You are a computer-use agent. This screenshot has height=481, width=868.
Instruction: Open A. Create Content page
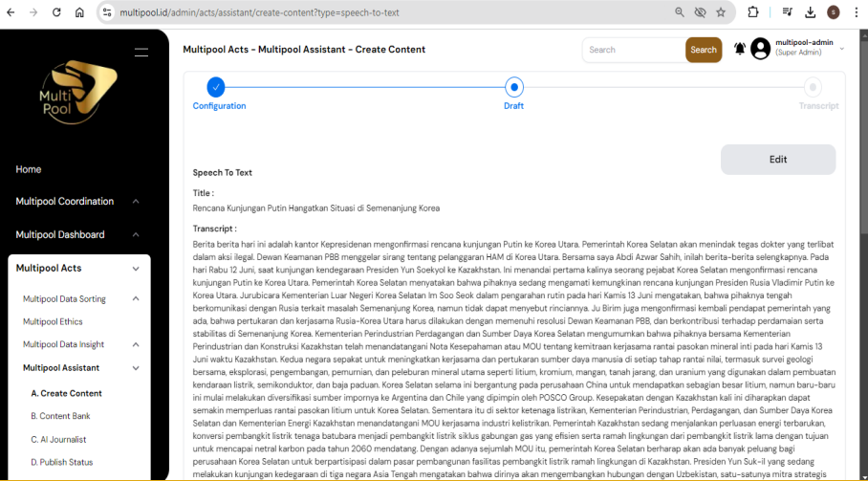click(x=66, y=394)
